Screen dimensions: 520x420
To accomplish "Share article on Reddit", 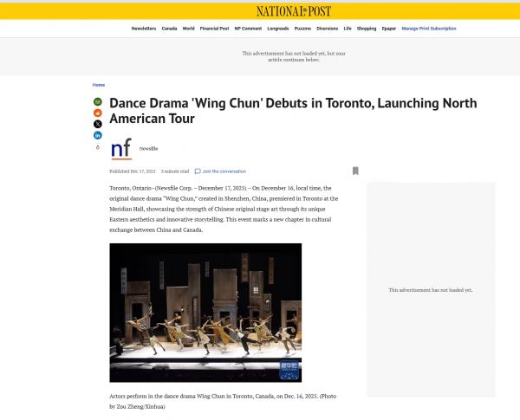I will coord(97,113).
